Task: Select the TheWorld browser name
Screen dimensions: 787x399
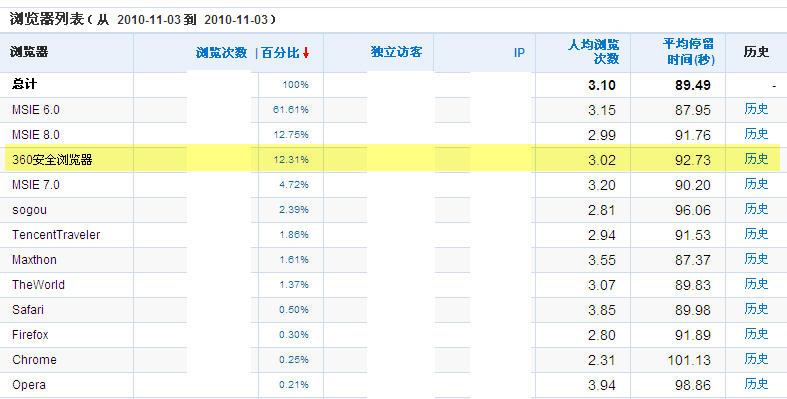Action: [38, 285]
